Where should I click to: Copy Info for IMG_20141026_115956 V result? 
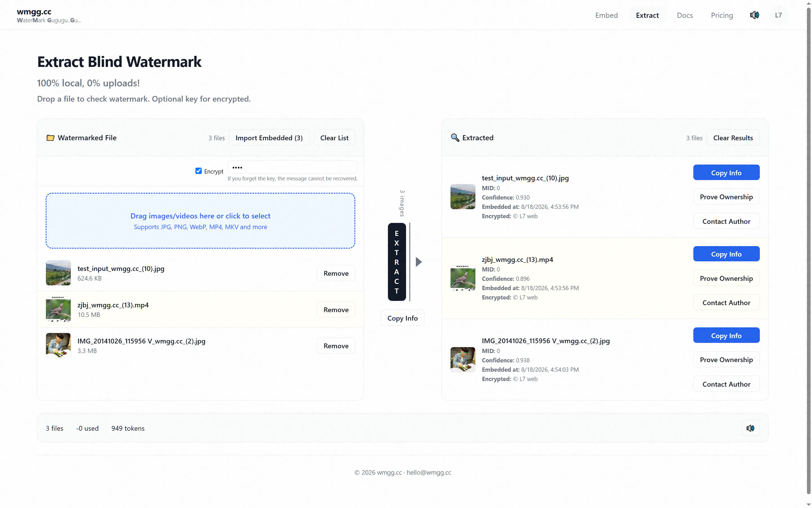coord(726,335)
